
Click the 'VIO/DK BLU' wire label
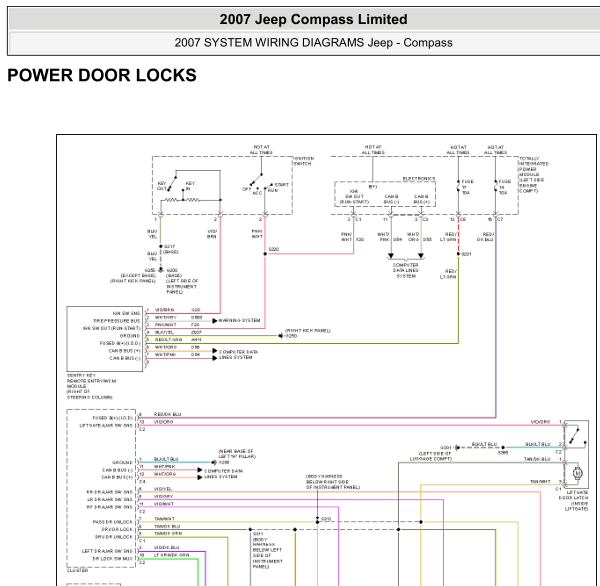pos(166,547)
